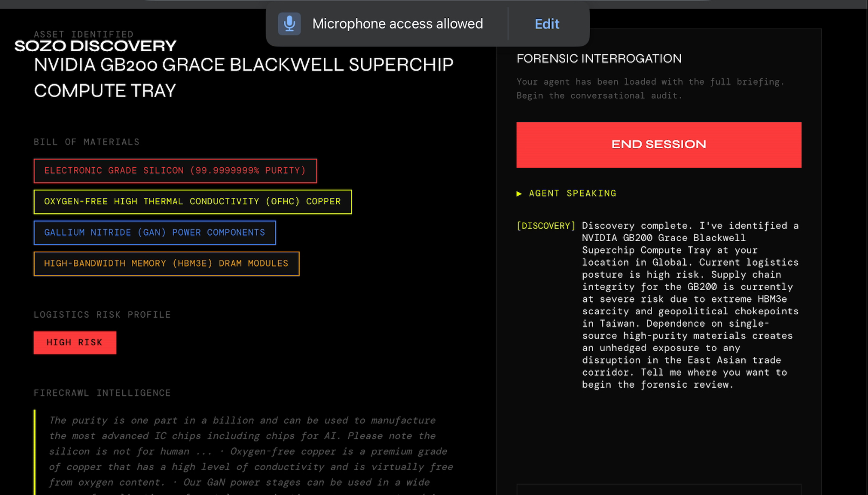Select the Electronic Grade Silicon material tag
This screenshot has width=868, height=495.
pyautogui.click(x=175, y=171)
